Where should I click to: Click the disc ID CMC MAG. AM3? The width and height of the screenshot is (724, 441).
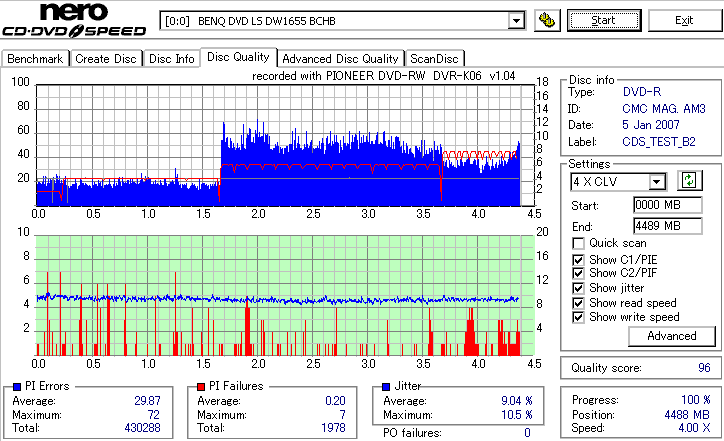(x=664, y=109)
